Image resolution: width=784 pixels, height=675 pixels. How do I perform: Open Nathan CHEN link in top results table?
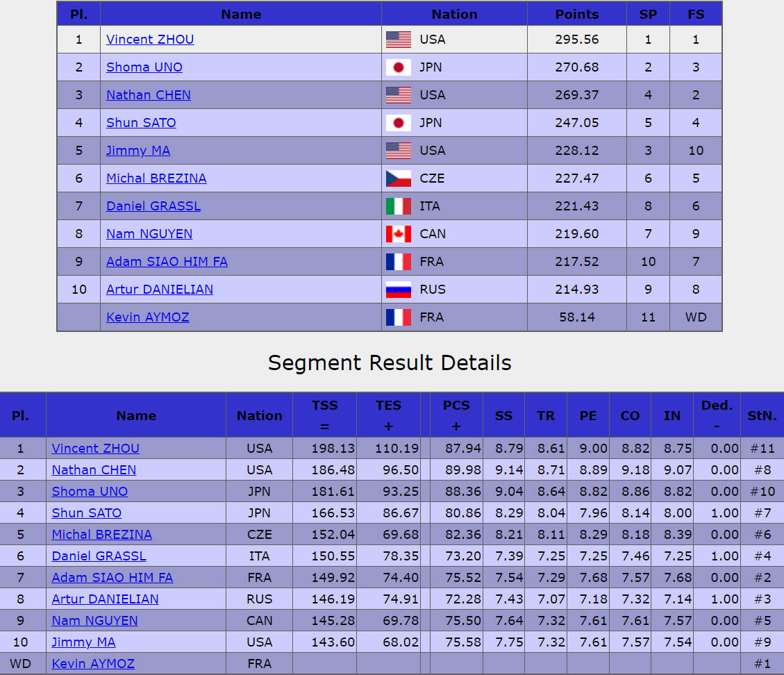click(x=149, y=95)
